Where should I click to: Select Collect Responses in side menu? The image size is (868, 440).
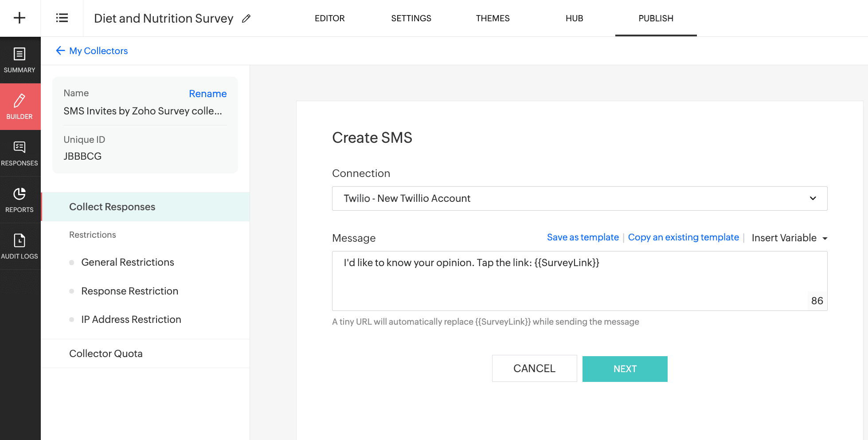point(145,207)
